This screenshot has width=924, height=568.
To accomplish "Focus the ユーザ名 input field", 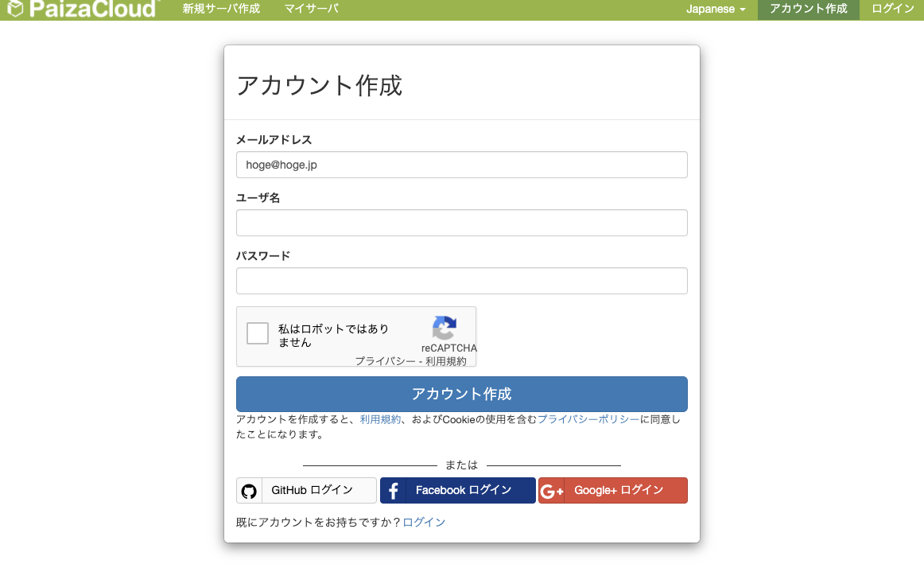I will click(x=462, y=223).
